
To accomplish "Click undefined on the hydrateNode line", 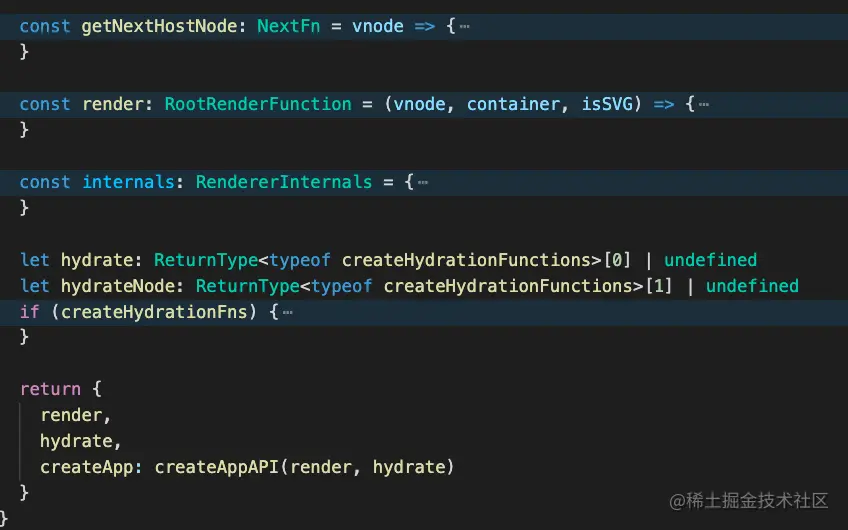I will tap(752, 286).
